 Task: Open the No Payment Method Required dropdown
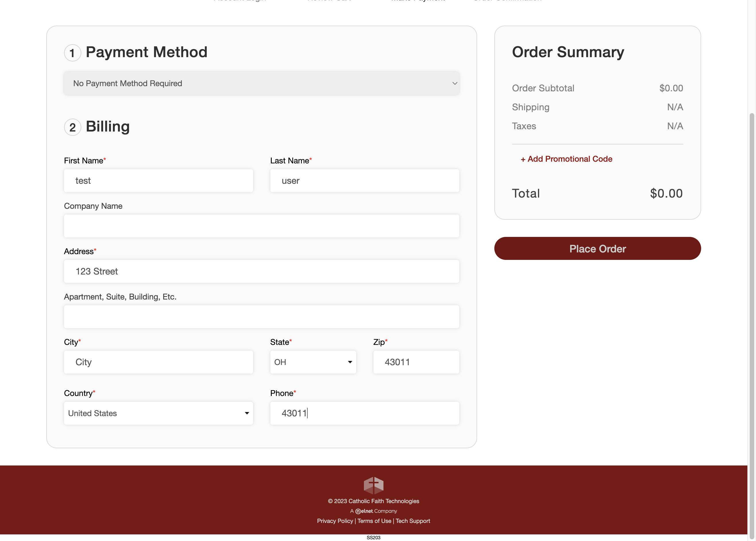262,83
